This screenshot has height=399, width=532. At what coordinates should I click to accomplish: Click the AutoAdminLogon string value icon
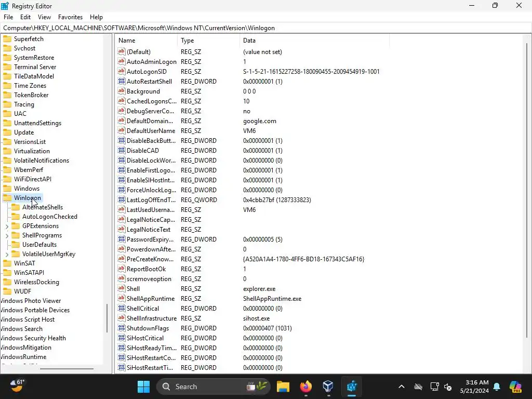coord(121,61)
